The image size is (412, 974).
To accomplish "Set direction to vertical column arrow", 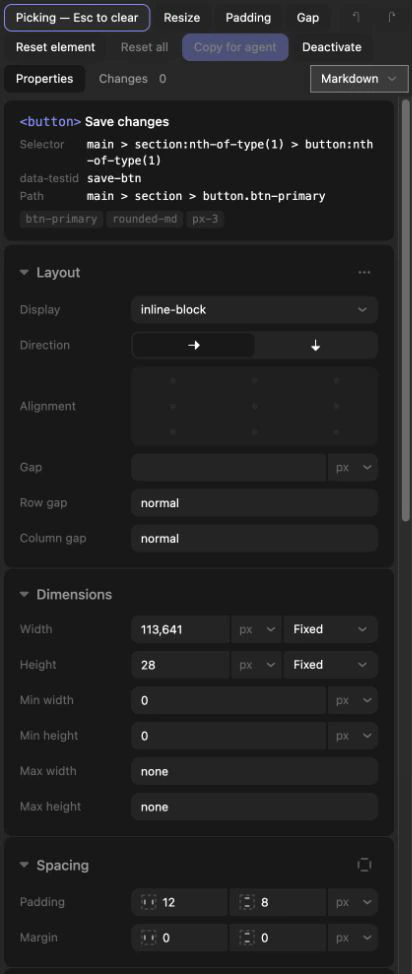I will (x=316, y=345).
